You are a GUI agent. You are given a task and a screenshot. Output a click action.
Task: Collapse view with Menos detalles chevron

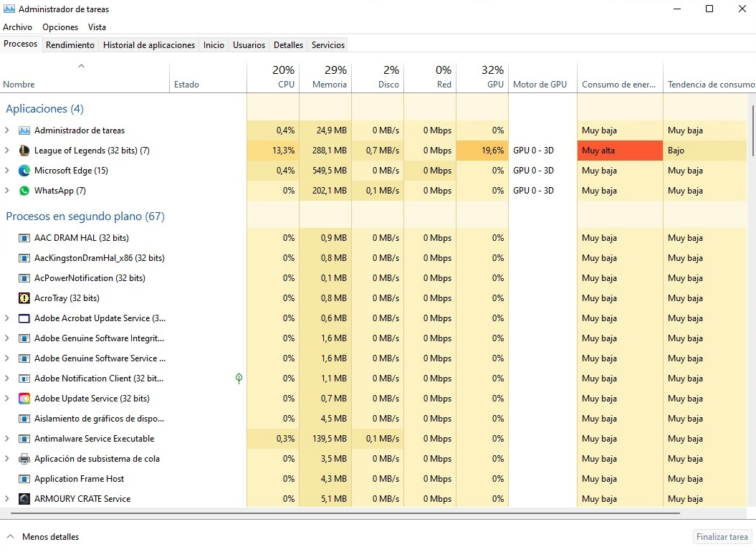click(x=11, y=536)
